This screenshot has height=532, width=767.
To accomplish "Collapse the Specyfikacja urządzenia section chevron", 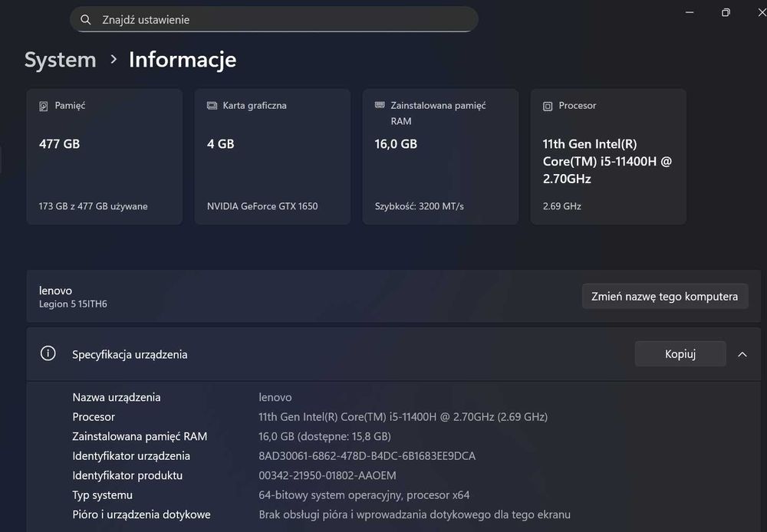I will click(742, 354).
